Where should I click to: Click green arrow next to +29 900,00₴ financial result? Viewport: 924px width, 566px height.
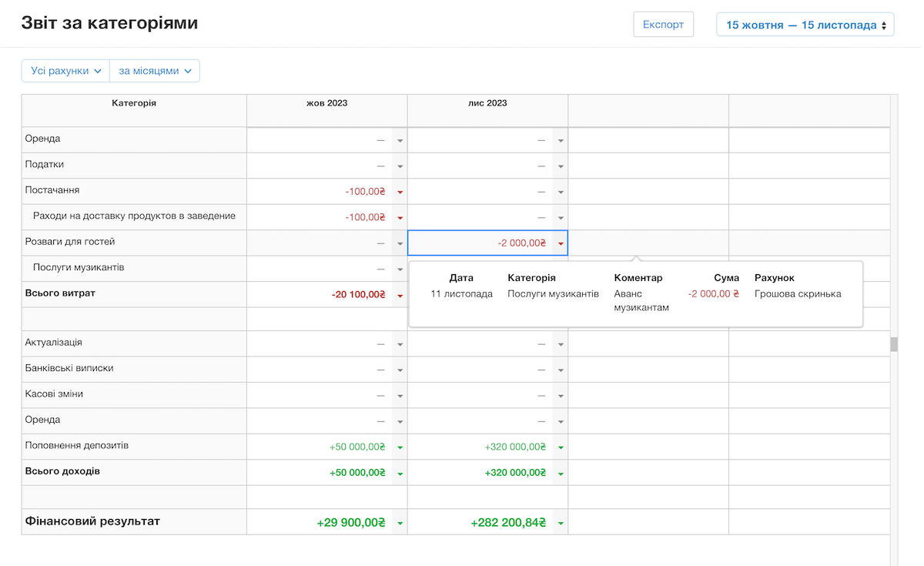[400, 523]
